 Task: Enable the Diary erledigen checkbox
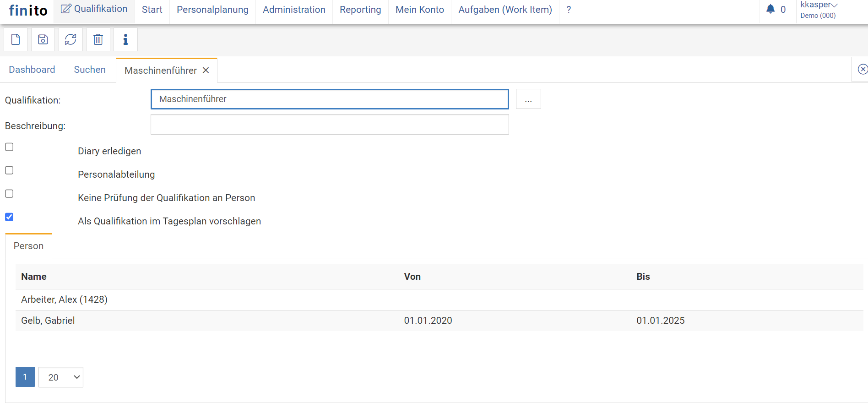pyautogui.click(x=9, y=147)
